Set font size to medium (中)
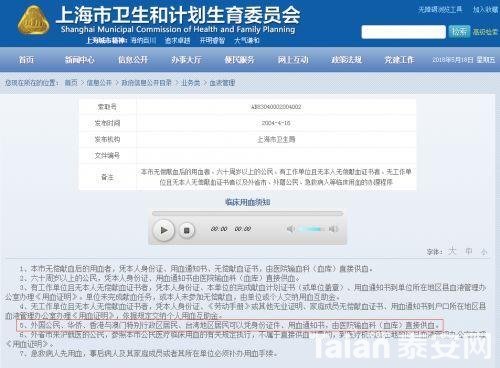Screen dimensions: 500x368 [x=469, y=251]
